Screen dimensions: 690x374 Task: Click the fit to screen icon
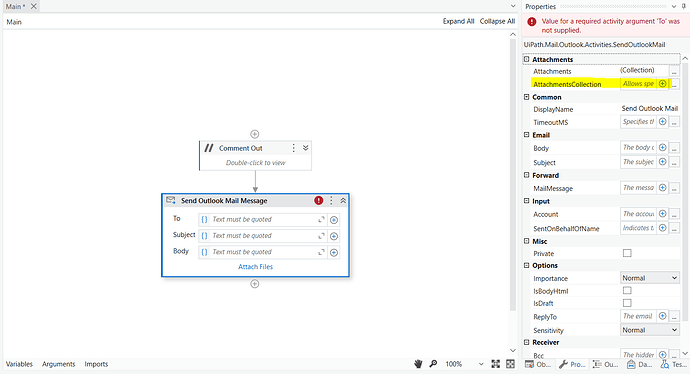click(x=495, y=364)
